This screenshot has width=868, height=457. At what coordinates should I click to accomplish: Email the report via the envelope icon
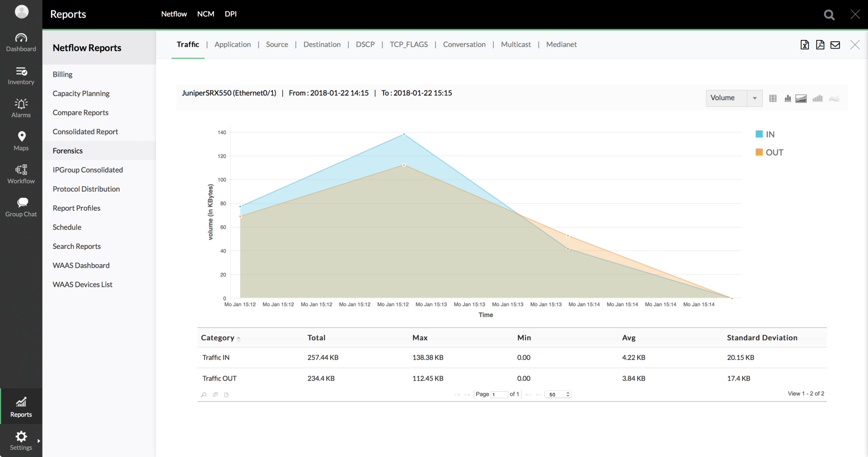(x=835, y=45)
